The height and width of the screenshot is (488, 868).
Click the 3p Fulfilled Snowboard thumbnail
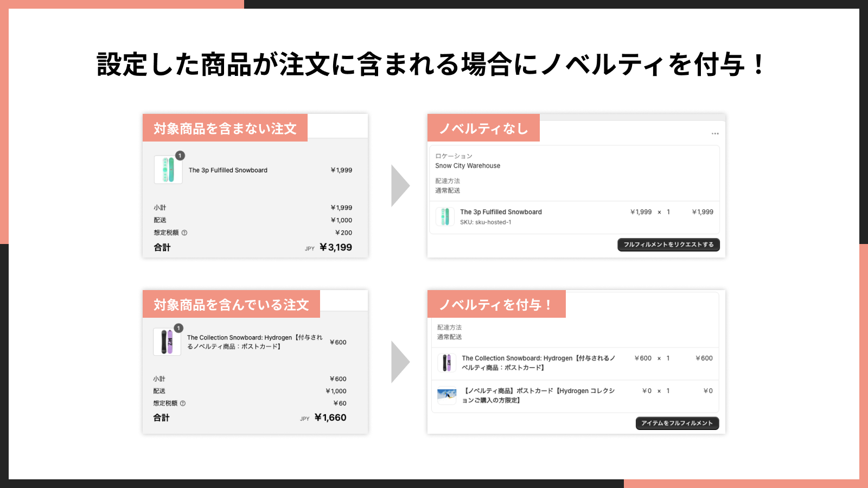coord(168,169)
